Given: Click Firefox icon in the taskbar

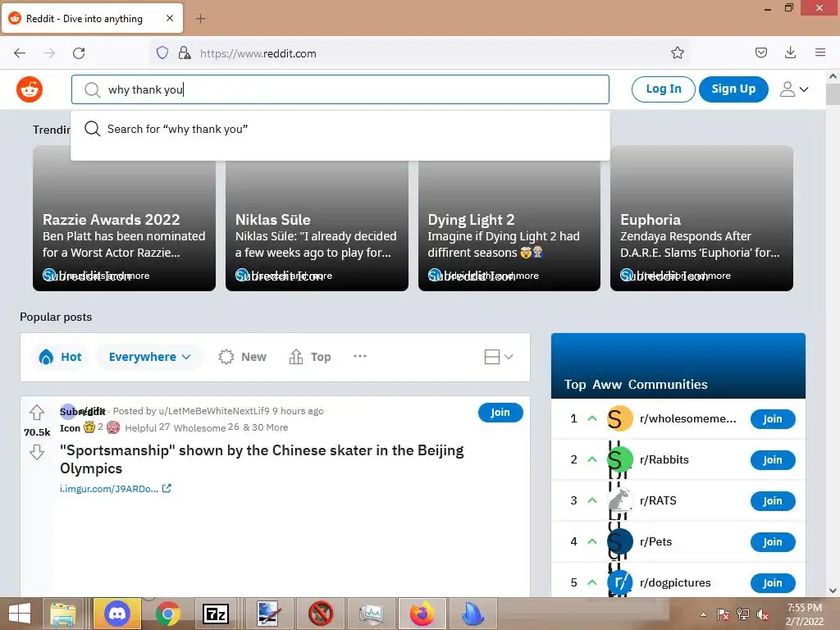Looking at the screenshot, I should coord(422,614).
